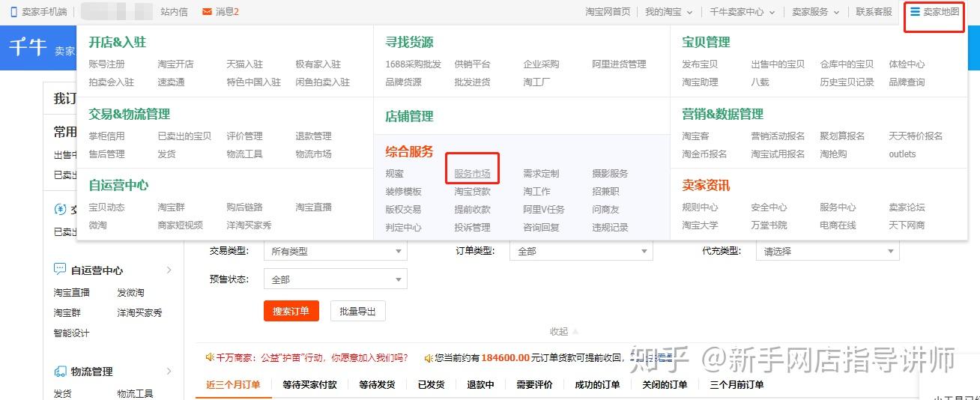Open the 交易类型 所有类型 dropdown

click(x=336, y=251)
